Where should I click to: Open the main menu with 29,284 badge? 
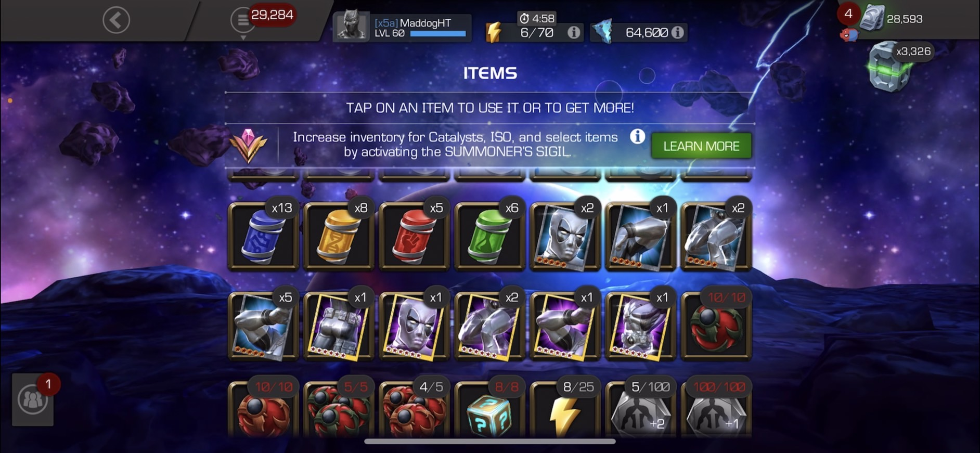pos(243,20)
